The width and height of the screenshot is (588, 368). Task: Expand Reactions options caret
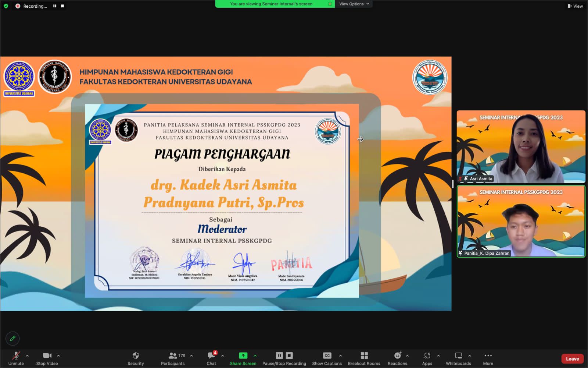click(407, 356)
